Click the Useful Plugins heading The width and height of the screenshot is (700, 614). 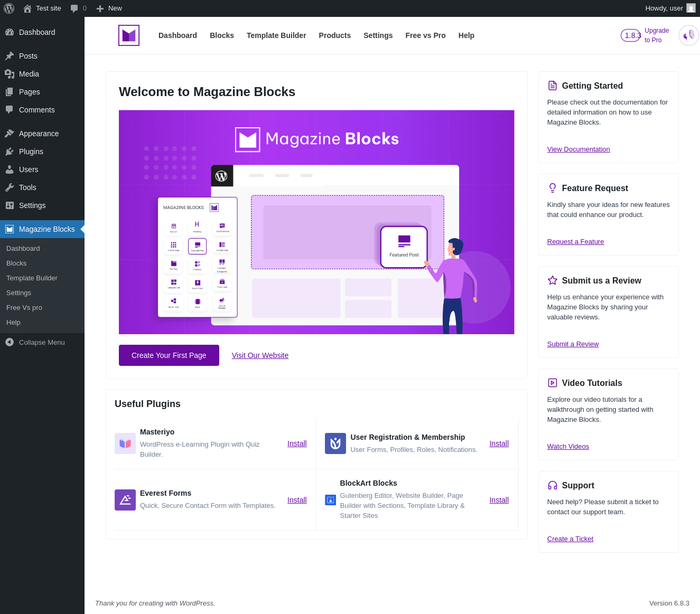point(147,404)
